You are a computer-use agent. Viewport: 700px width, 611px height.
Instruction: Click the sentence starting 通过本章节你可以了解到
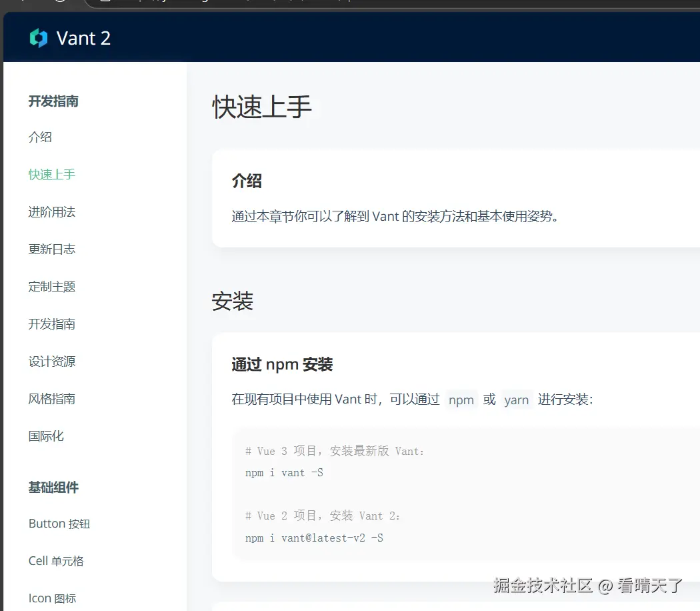[x=395, y=217]
